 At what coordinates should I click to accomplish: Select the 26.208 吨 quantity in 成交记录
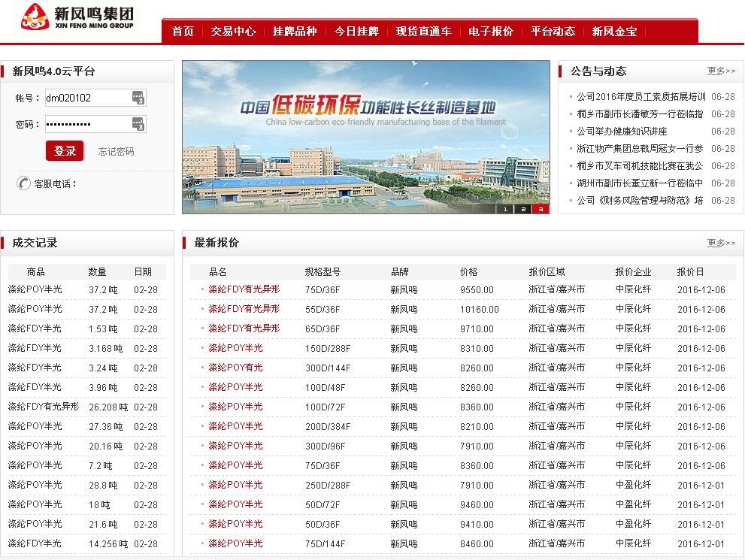click(x=108, y=407)
